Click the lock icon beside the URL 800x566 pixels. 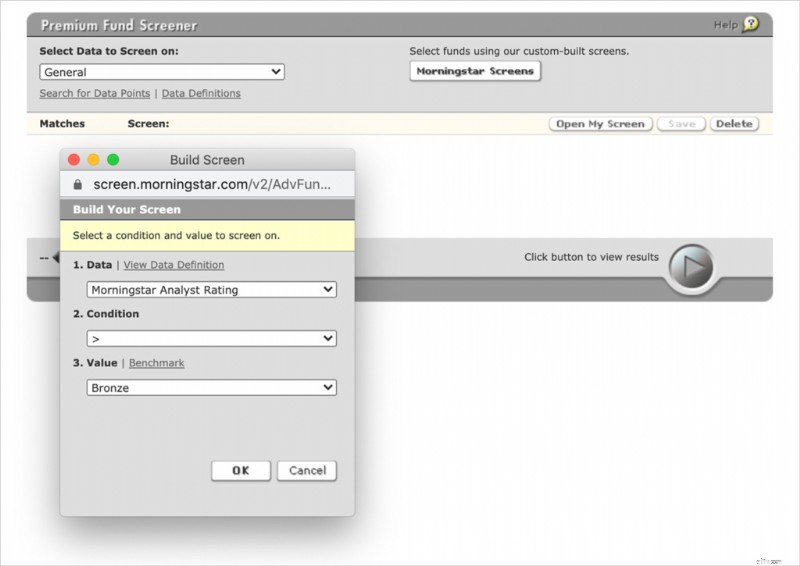[78, 184]
